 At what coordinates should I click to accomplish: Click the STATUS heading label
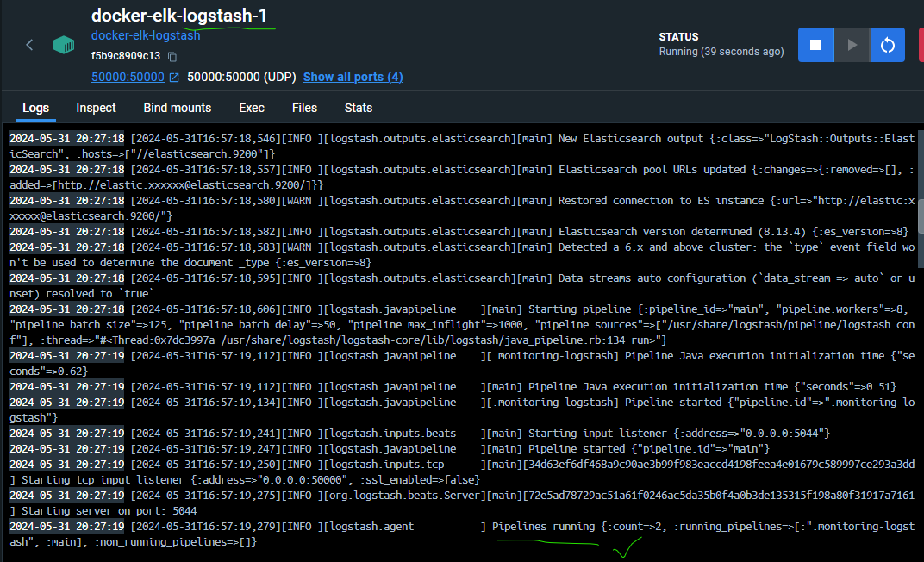click(678, 36)
